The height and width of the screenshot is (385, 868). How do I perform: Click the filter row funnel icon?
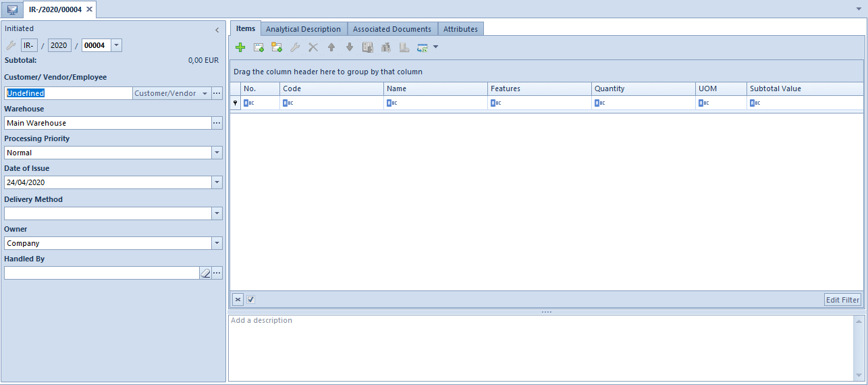[x=236, y=103]
